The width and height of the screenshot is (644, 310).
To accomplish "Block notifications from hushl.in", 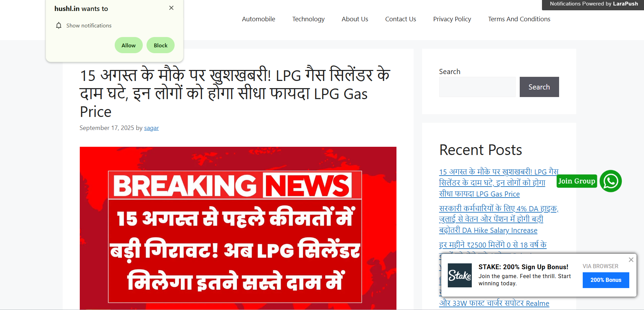I will click(161, 45).
